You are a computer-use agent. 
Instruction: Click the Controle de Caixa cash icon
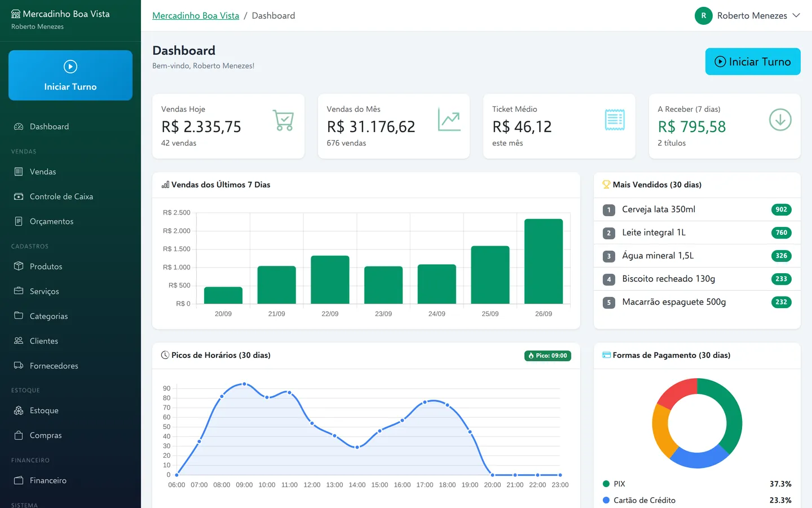19,196
